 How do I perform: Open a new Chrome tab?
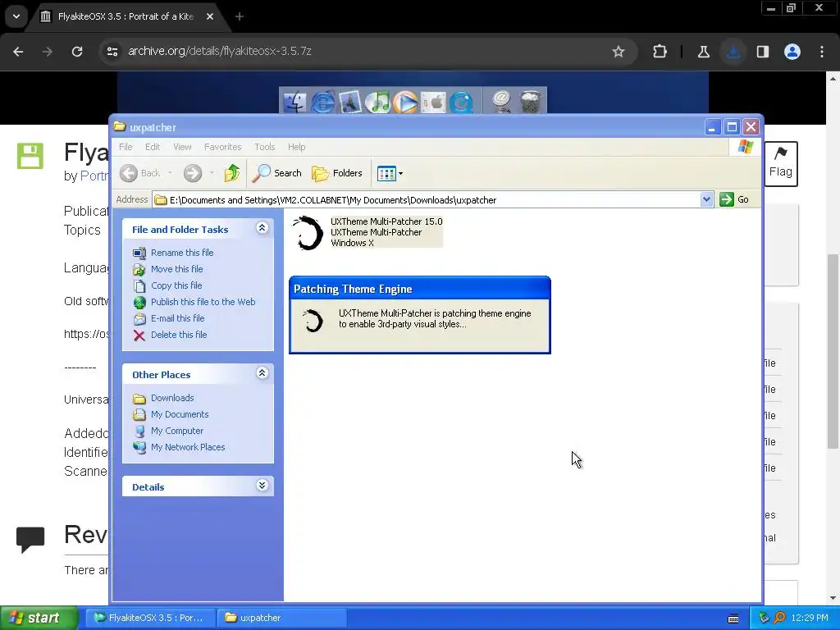[x=240, y=16]
